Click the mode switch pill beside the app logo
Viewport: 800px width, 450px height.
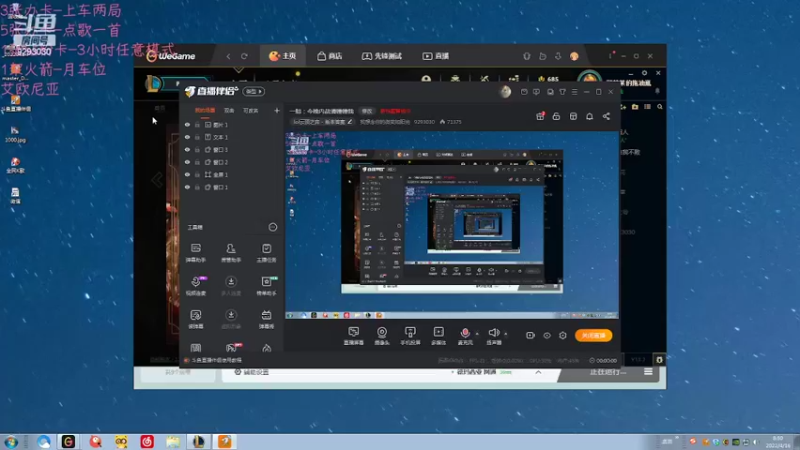[x=254, y=91]
